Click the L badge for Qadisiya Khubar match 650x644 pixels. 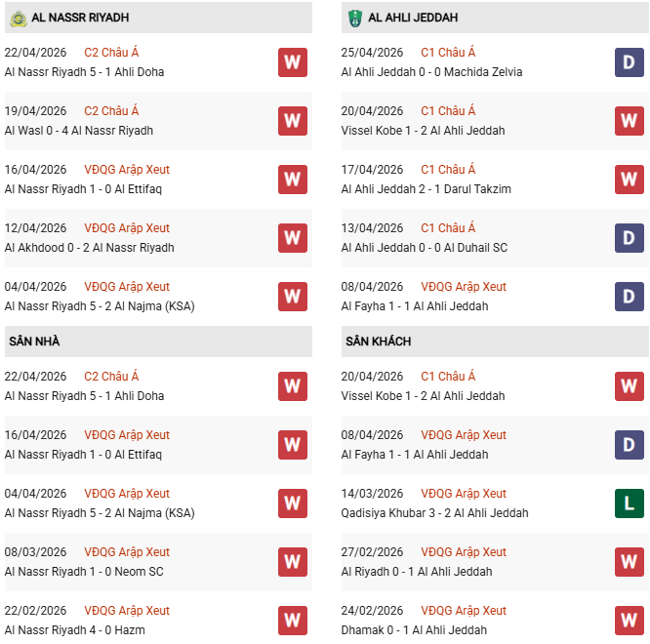[629, 503]
